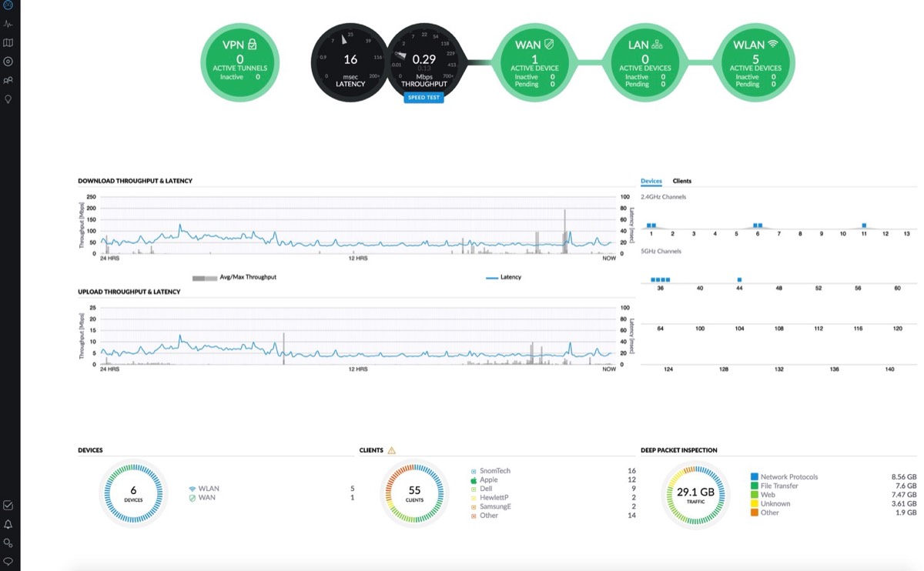Image resolution: width=924 pixels, height=571 pixels.
Task: Select the Devices tab in channels panel
Action: tap(651, 181)
